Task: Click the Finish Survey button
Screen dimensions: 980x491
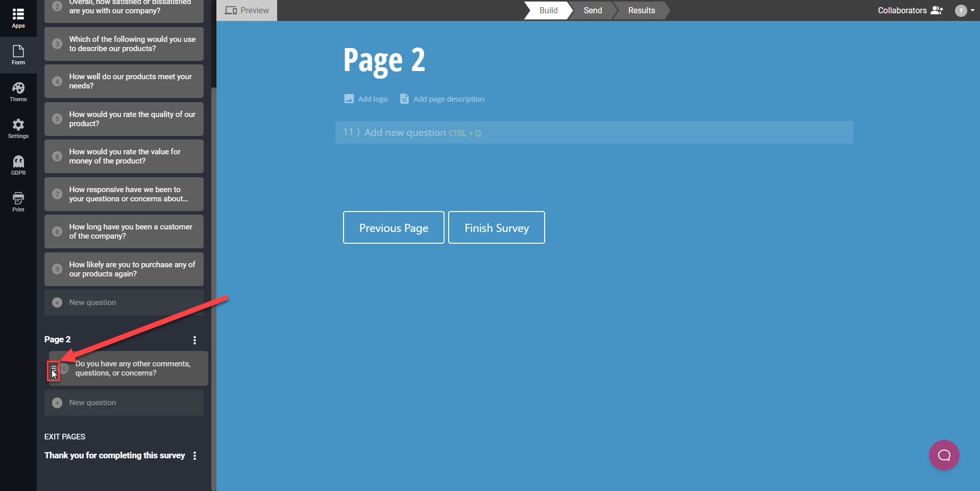Action: coord(497,227)
